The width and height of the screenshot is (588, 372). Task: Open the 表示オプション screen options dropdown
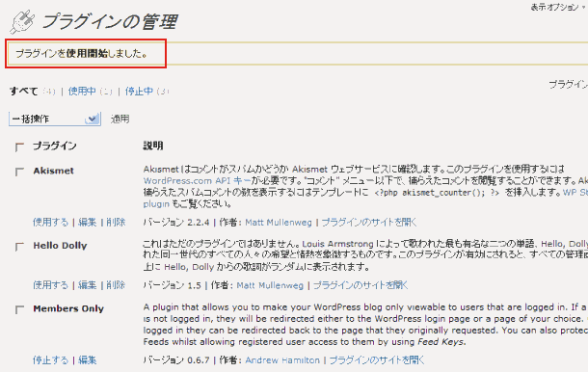(558, 7)
